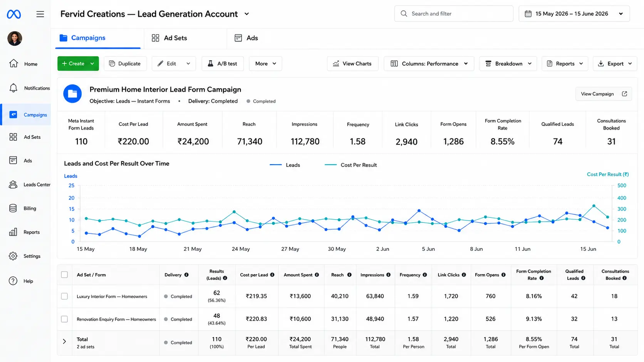Toggle the select-all checkbox in table header
Image resolution: width=644 pixels, height=362 pixels.
coord(64,275)
